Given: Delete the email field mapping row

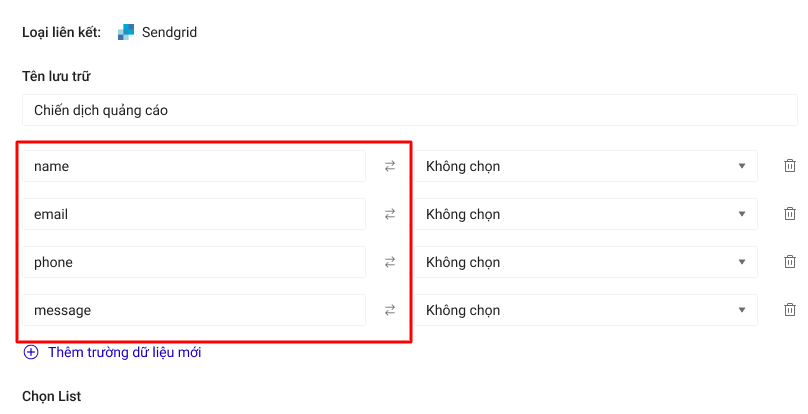Looking at the screenshot, I should click(x=789, y=214).
